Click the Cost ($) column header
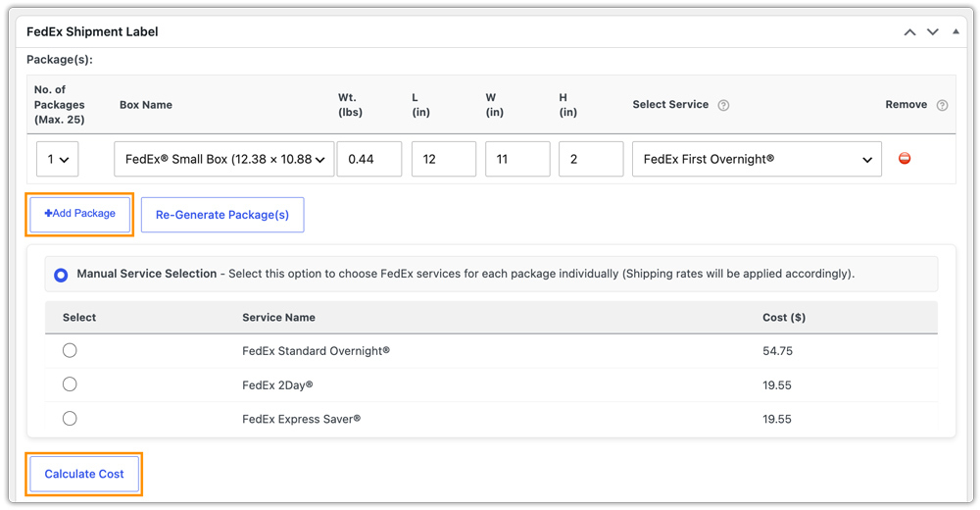This screenshot has width=980, height=510. pyautogui.click(x=784, y=317)
